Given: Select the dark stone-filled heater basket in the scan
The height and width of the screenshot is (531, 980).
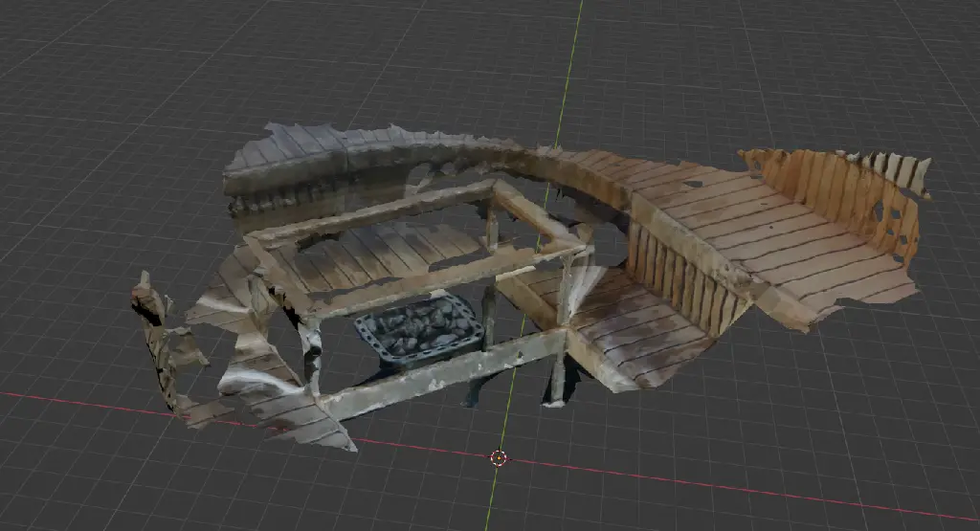Looking at the screenshot, I should click(419, 330).
